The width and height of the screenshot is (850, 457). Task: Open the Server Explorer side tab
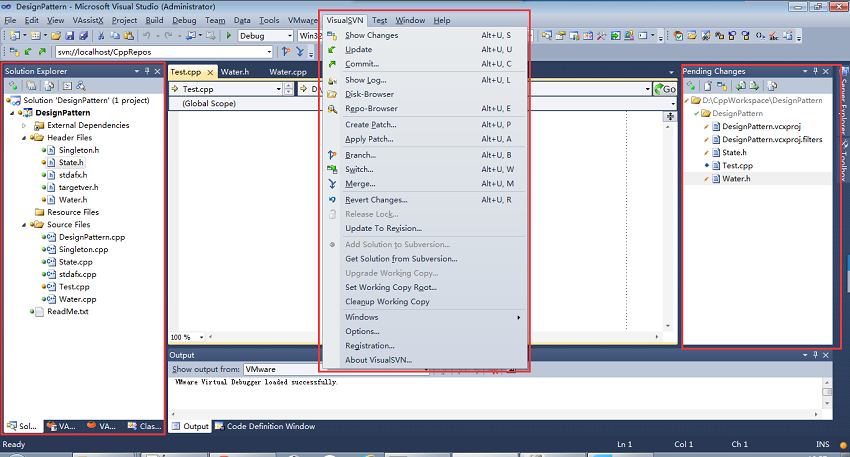tap(845, 103)
